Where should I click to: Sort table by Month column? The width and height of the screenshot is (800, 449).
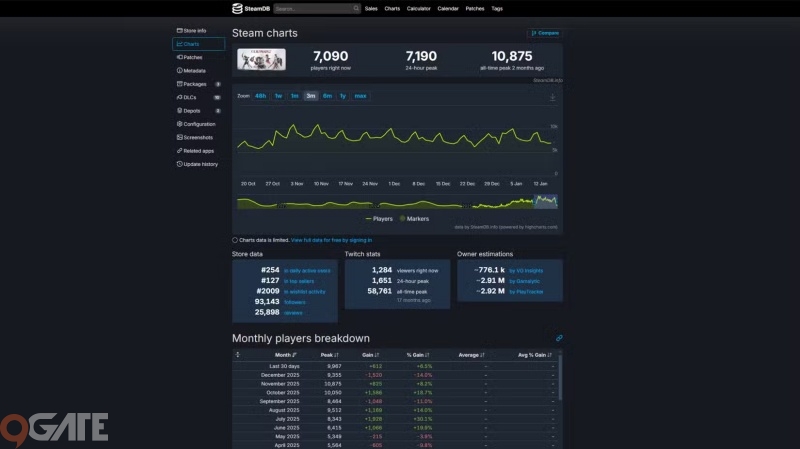[x=285, y=355]
